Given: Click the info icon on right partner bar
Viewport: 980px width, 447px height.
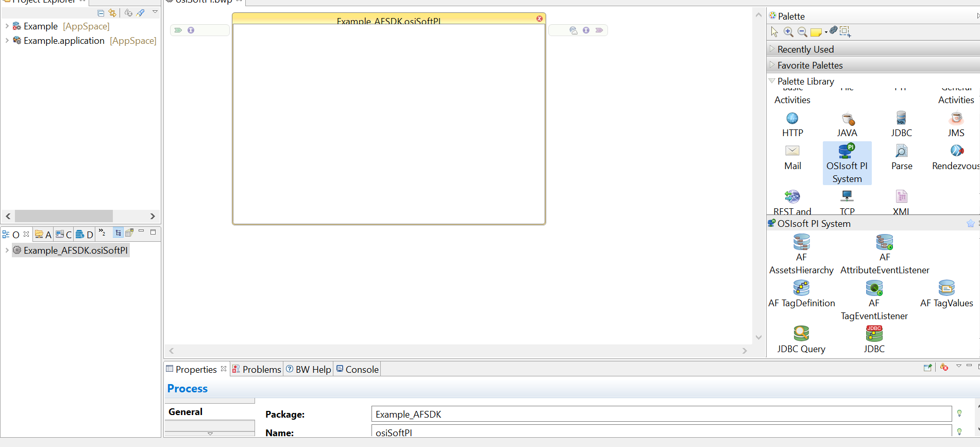Looking at the screenshot, I should point(586,30).
